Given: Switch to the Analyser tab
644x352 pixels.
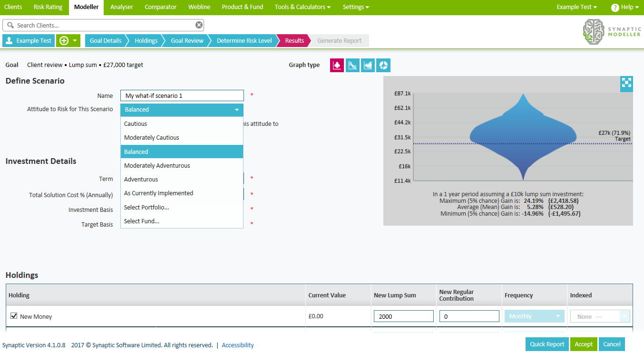Looking at the screenshot, I should [122, 7].
